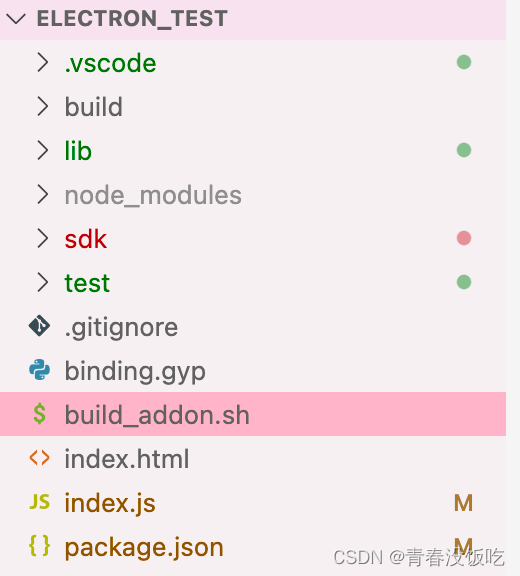
Task: Click the green status dot on .vscode
Action: [x=464, y=62]
